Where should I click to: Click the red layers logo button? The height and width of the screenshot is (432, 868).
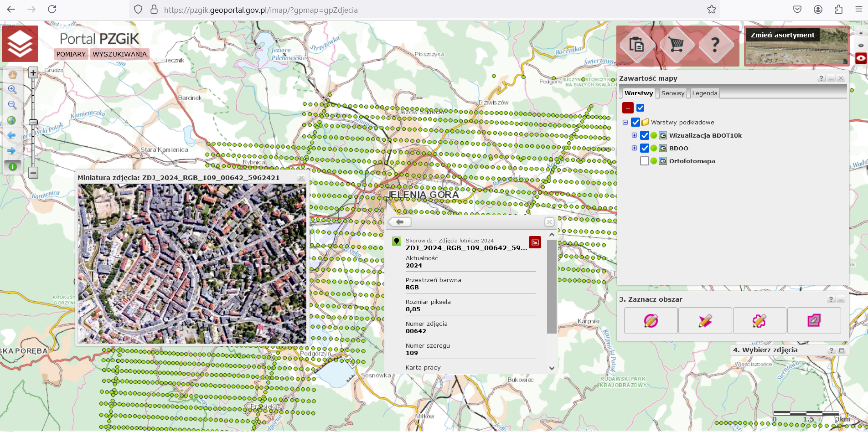point(20,44)
